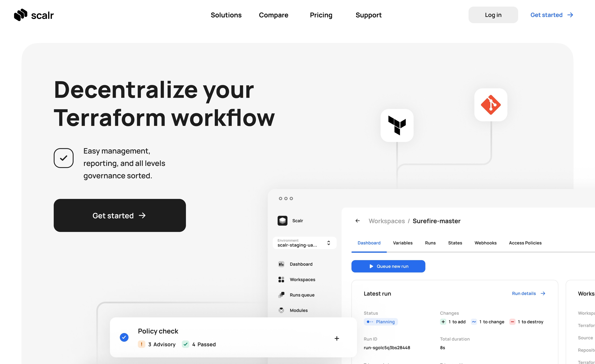Image resolution: width=595 pixels, height=364 pixels.
Task: Open the Webhooks tab
Action: [x=485, y=243]
